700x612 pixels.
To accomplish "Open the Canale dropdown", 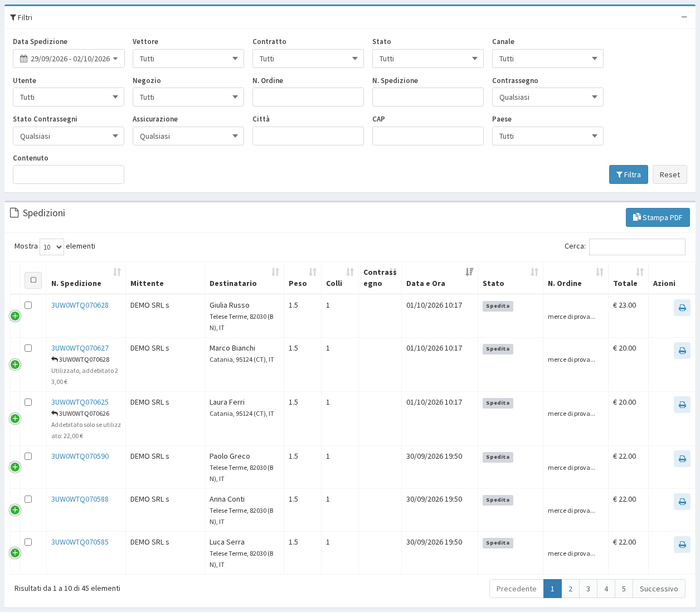I will coord(548,59).
